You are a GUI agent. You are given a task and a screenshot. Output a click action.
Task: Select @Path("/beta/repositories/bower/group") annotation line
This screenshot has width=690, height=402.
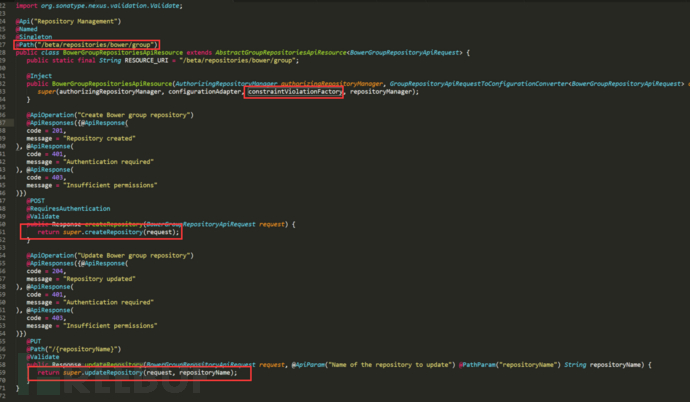click(87, 44)
